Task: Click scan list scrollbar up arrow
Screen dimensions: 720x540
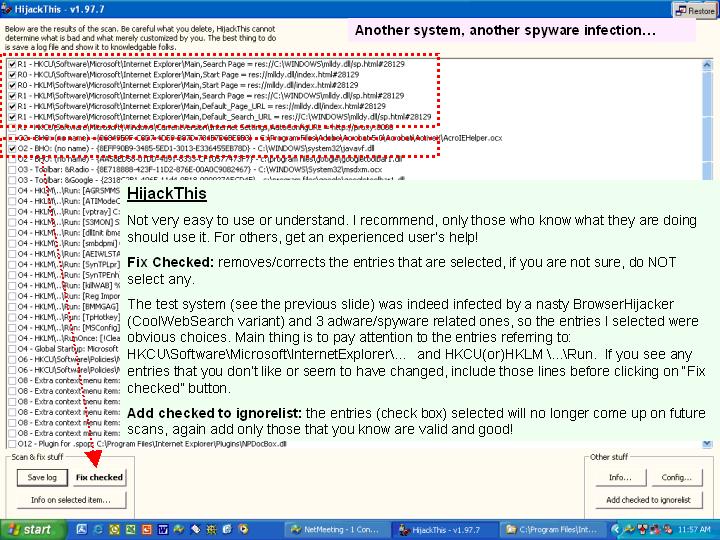Action: click(x=707, y=65)
